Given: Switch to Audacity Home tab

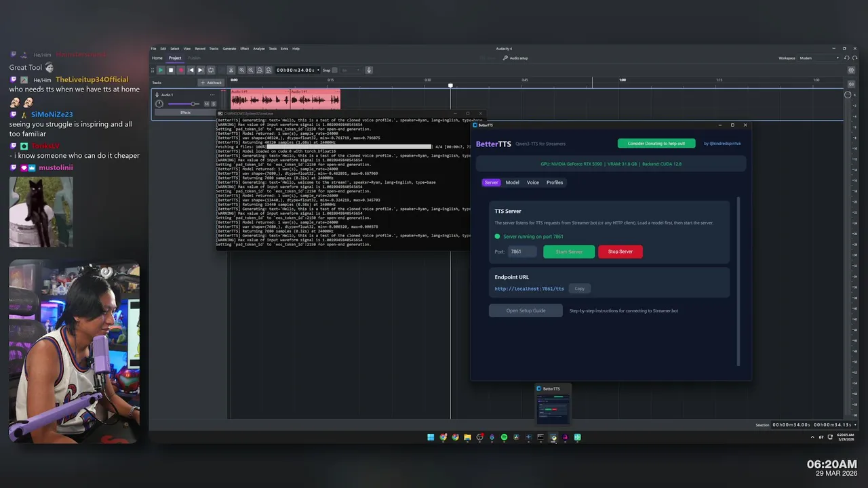Looking at the screenshot, I should click(x=157, y=58).
